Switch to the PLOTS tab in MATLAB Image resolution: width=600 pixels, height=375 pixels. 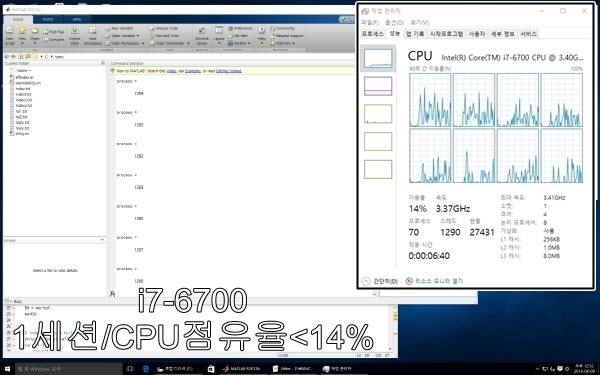pyautogui.click(x=48, y=19)
